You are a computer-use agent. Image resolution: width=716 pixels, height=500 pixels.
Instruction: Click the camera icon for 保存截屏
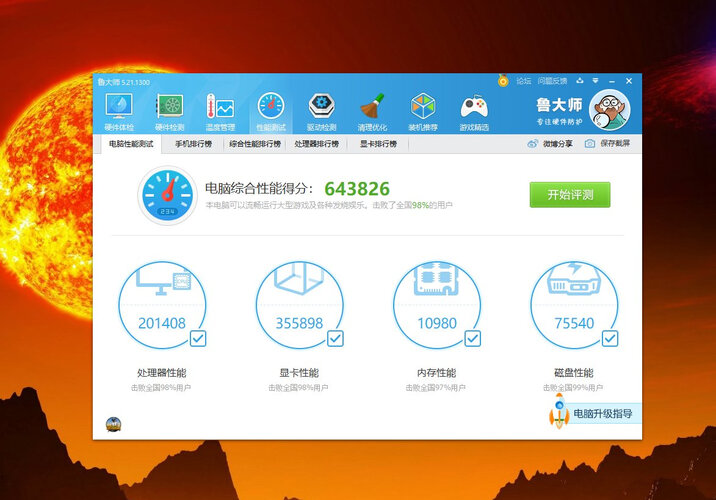click(590, 144)
